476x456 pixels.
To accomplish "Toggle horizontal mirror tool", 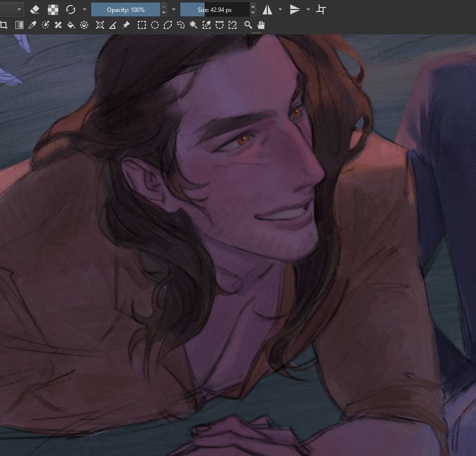I will click(x=267, y=10).
